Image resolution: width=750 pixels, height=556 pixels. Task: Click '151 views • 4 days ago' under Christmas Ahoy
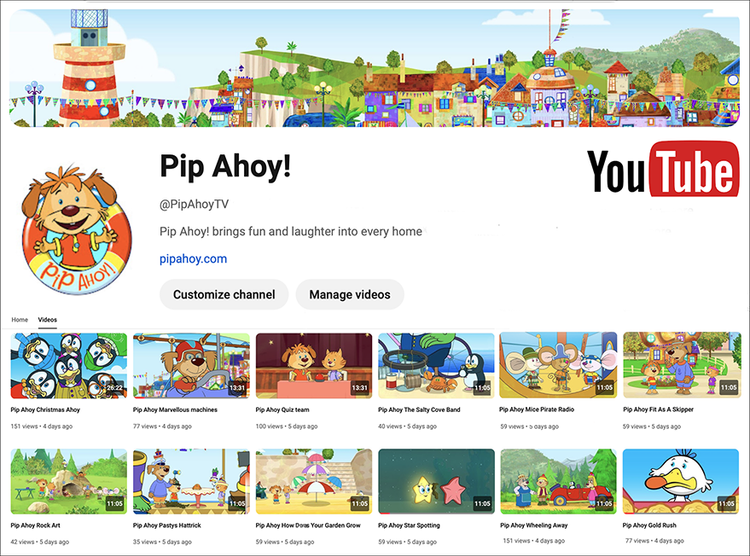pos(42,426)
